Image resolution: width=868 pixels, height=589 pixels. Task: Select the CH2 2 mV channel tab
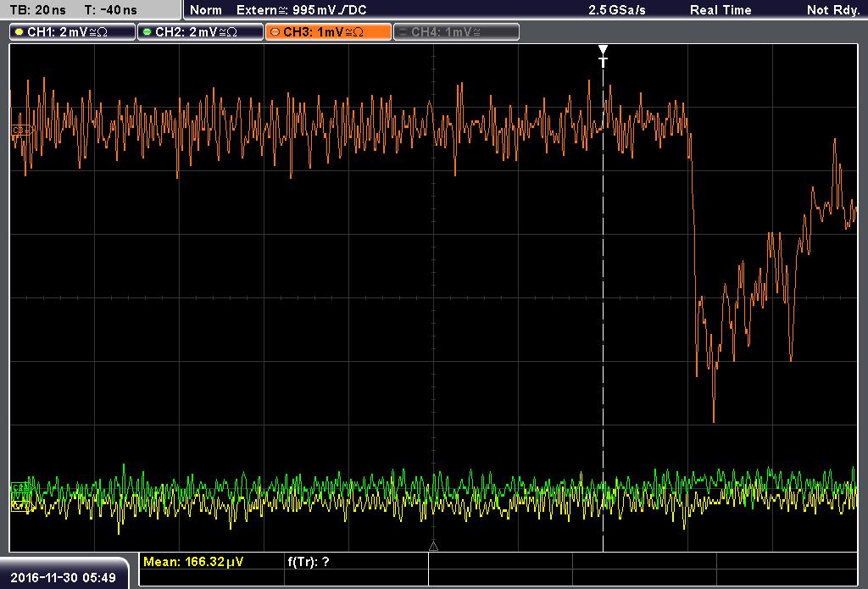click(x=200, y=32)
